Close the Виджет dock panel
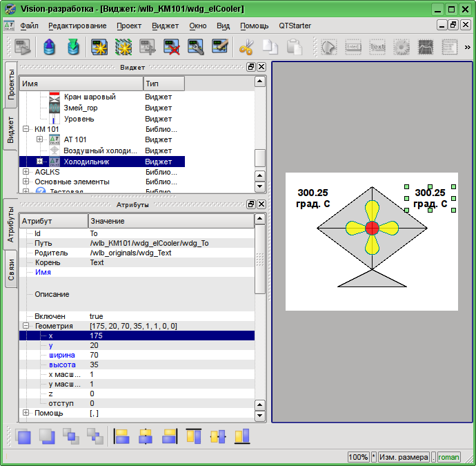Image resolution: width=476 pixels, height=466 pixels. (x=261, y=67)
